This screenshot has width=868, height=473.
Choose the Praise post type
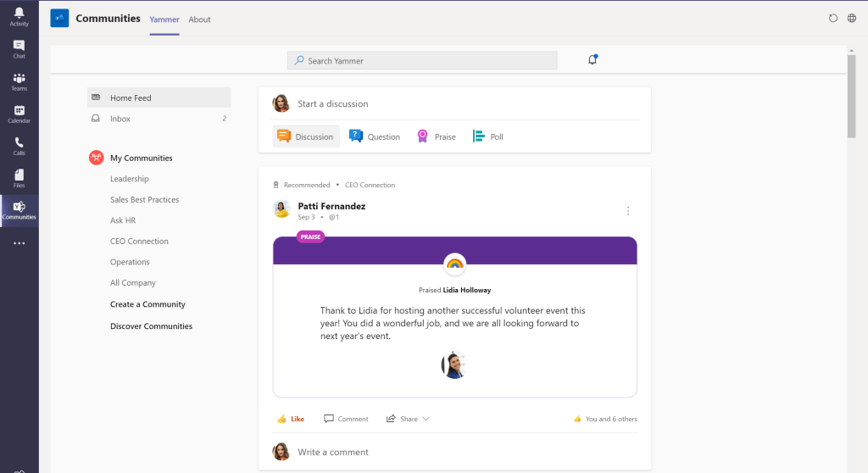[x=437, y=136]
